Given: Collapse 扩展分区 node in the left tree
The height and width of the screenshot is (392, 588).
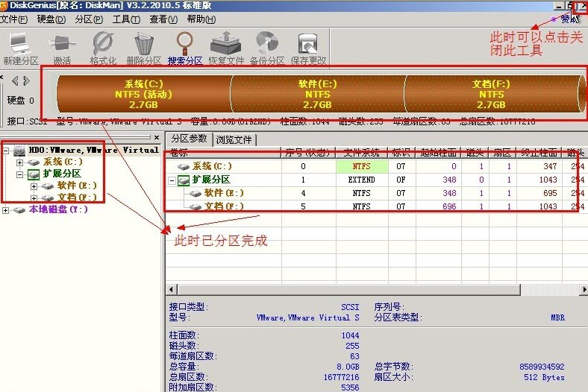Looking at the screenshot, I should click(19, 174).
